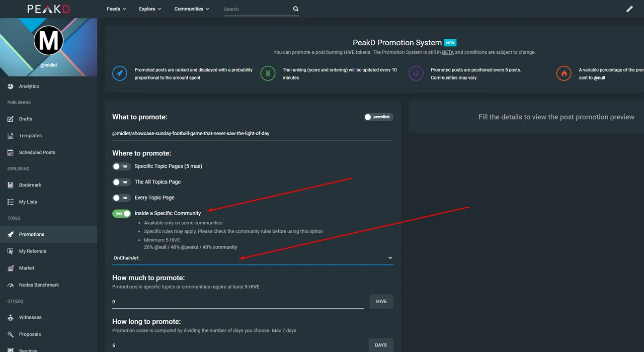This screenshot has height=352, width=644.
Task: Click the DAYS unit button
Action: click(381, 345)
